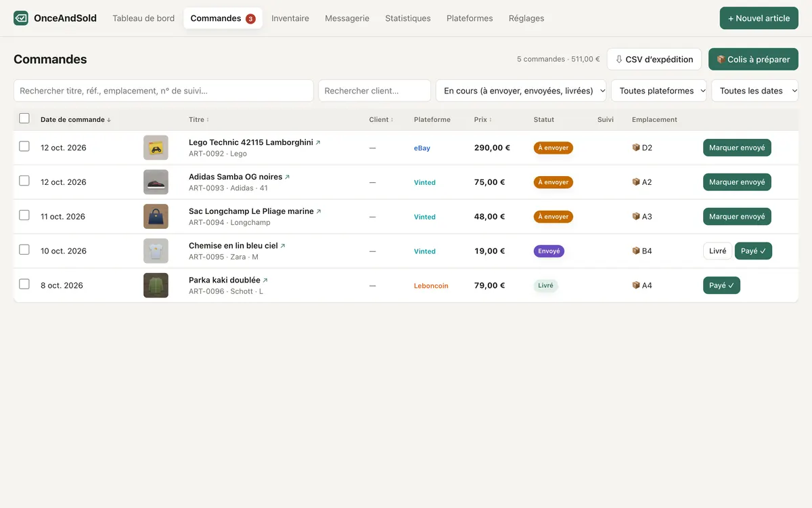Open the Réglages tab

[x=526, y=18]
